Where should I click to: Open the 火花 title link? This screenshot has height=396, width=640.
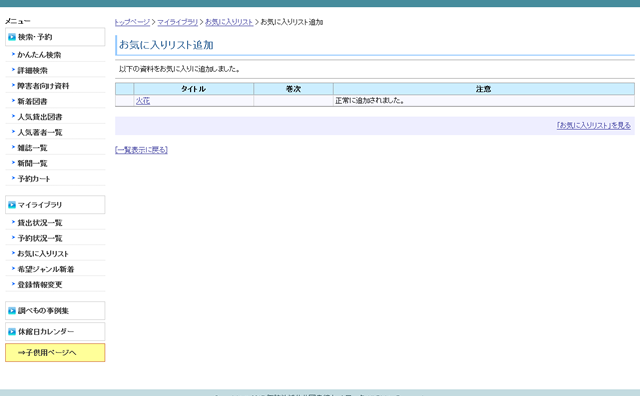(x=143, y=100)
